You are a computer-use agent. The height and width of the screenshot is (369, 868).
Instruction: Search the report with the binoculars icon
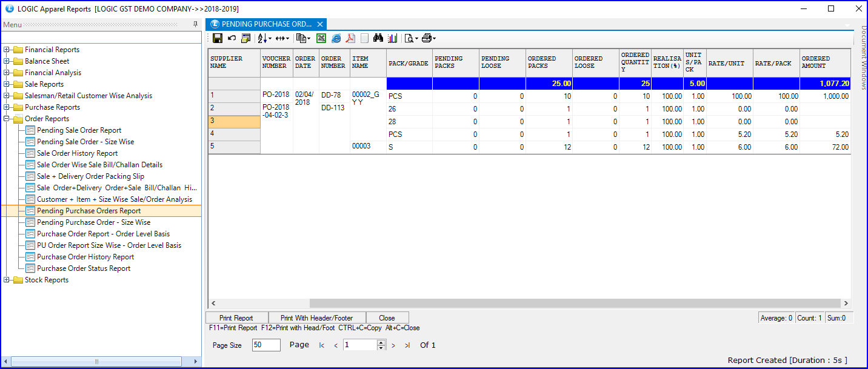click(378, 38)
